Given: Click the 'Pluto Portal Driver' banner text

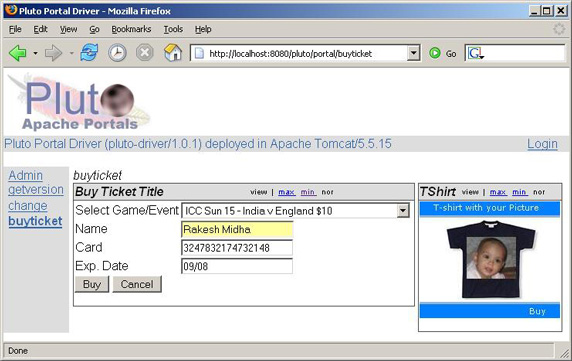Looking at the screenshot, I should 198,144.
